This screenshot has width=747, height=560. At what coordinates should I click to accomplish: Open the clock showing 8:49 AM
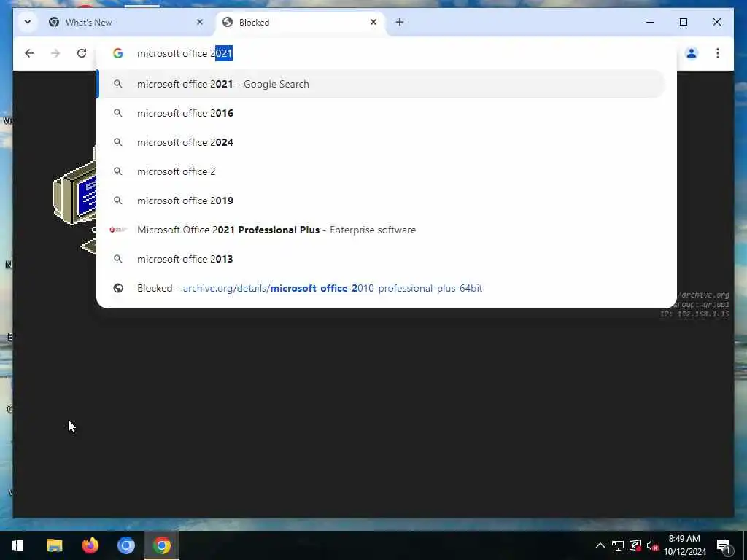click(x=684, y=545)
